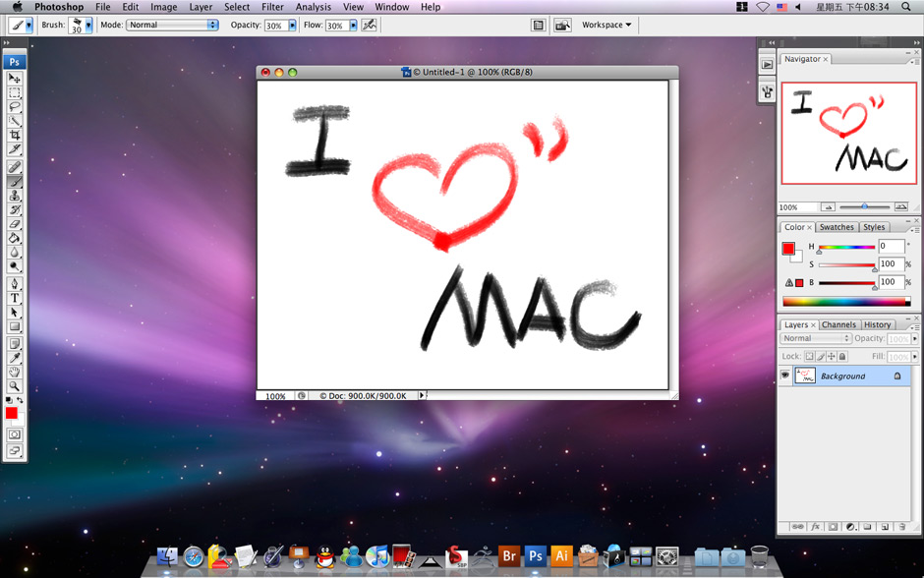The image size is (924, 578).
Task: Select the Rectangular Marquee tool
Action: [14, 92]
